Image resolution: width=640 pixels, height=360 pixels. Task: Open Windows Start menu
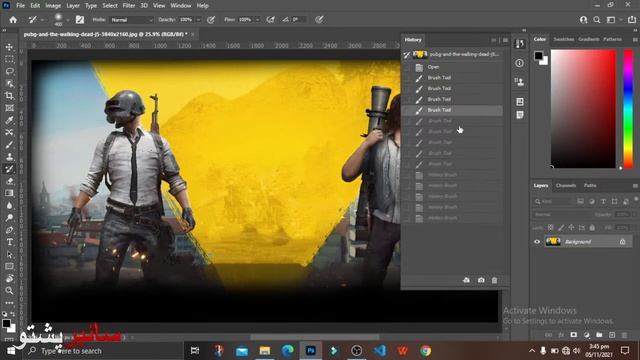[x=11, y=351]
